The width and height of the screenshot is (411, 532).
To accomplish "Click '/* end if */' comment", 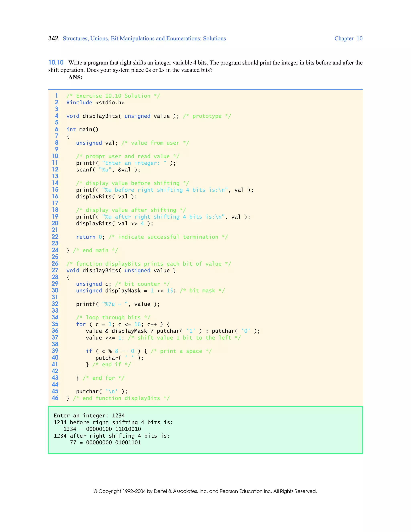I will pos(112,365).
